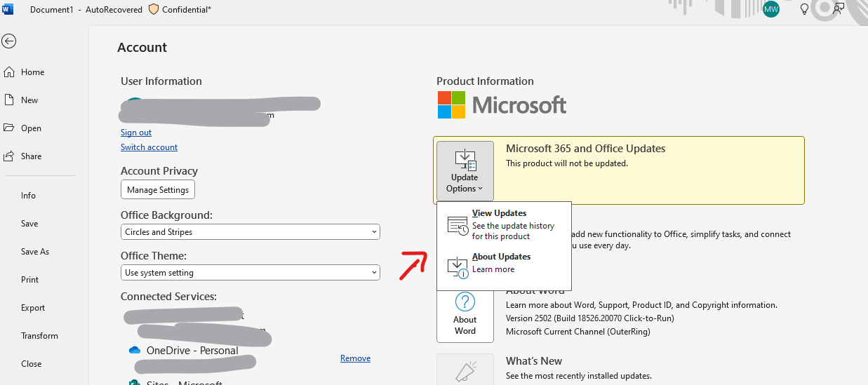Click the 'Account Privacy' heading

point(159,171)
